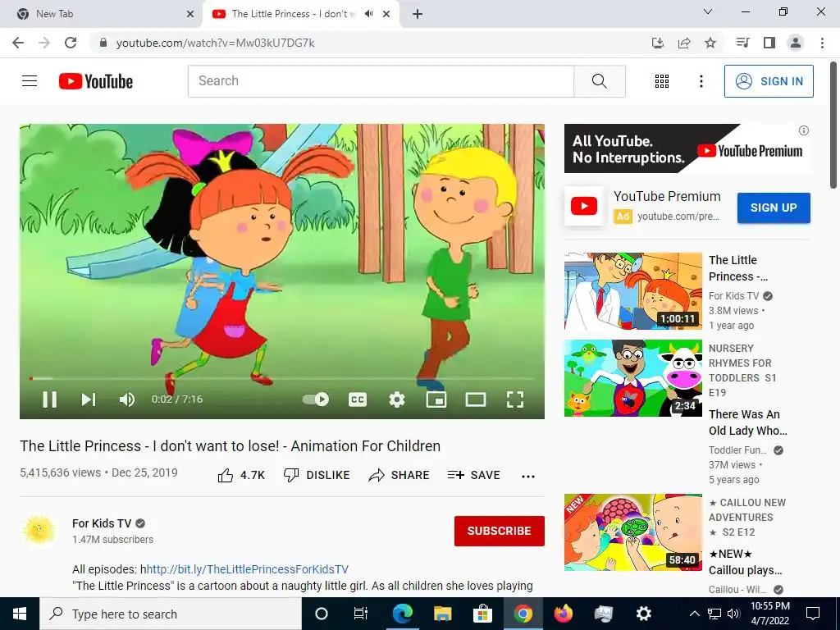The image size is (840, 630).
Task: Click the install app icon in address bar
Action: tap(658, 43)
